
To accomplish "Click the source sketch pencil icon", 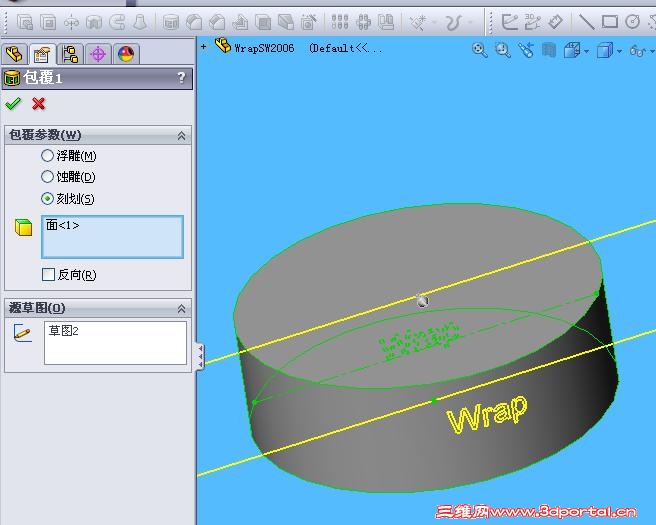I will pos(23,333).
